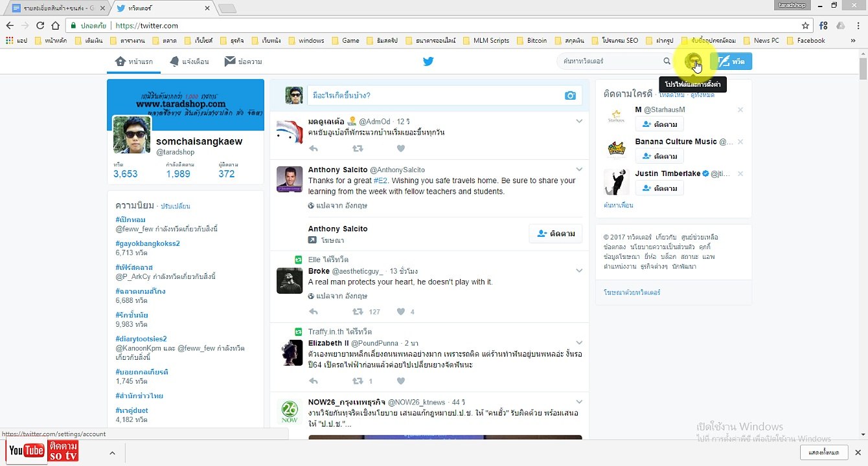Click the advertise with Twitter link
Viewport: 868px width, 466px height.
[x=632, y=293]
